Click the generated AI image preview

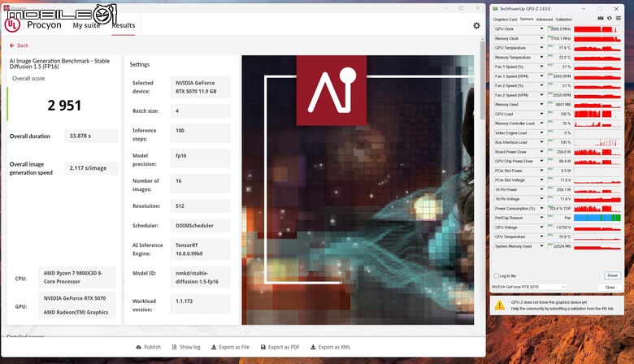[x=358, y=190]
